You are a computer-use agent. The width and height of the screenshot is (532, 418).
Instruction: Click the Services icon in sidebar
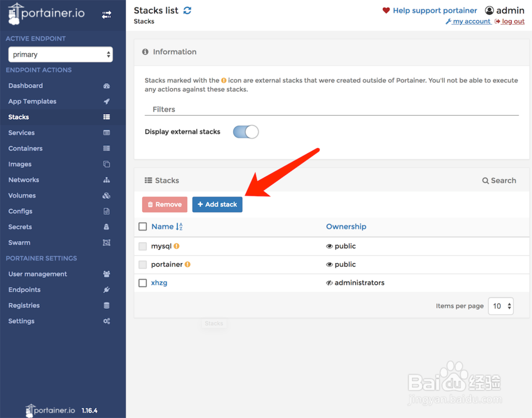[106, 133]
